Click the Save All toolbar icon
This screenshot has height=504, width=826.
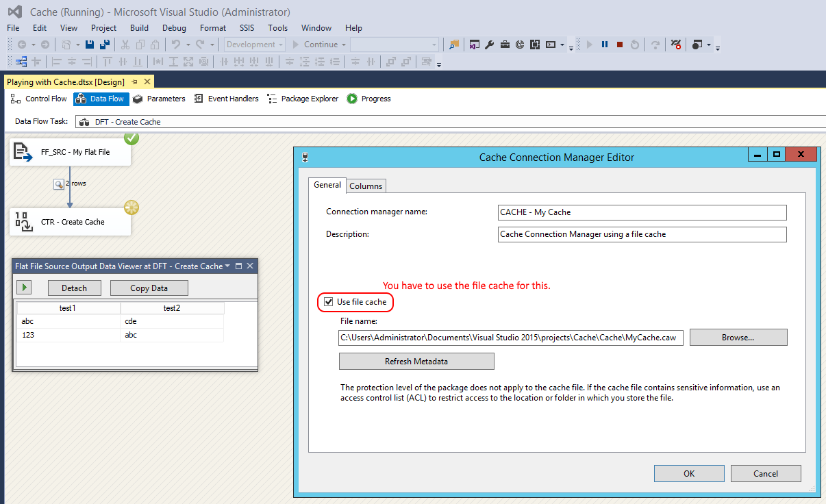104,45
